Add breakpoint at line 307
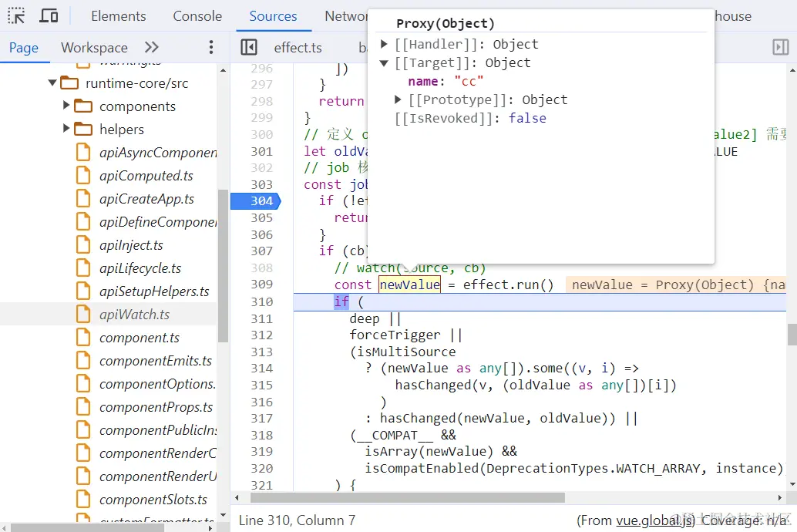Viewport: 797px width, 532px height. coord(262,251)
